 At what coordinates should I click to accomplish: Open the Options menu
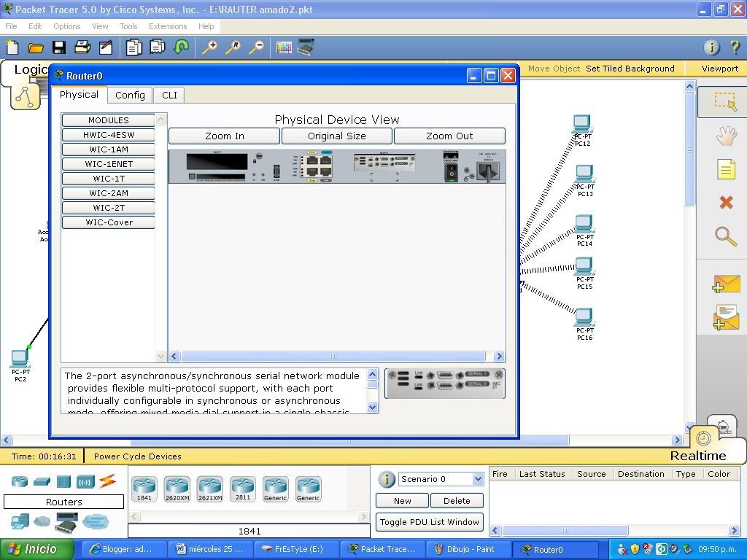(66, 26)
